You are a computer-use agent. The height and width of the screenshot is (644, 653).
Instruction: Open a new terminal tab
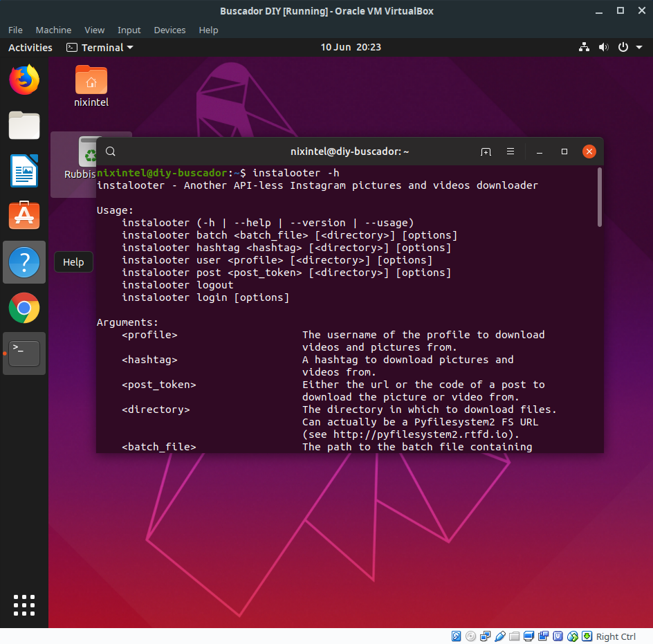click(x=486, y=151)
